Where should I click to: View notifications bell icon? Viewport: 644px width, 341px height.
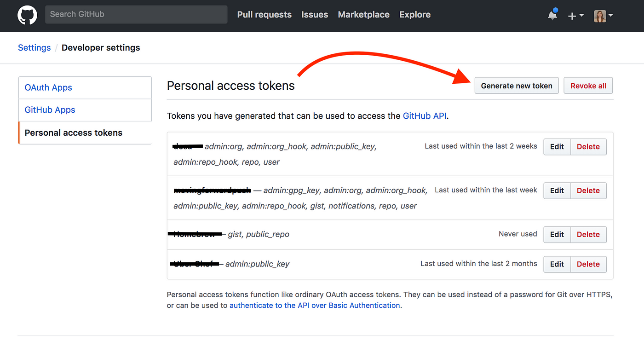click(553, 15)
